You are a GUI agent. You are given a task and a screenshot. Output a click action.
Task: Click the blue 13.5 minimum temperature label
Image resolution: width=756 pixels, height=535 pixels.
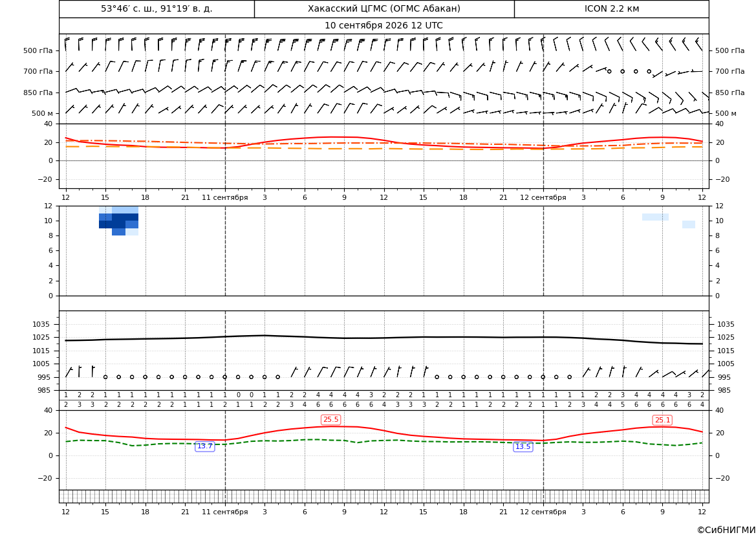point(523,447)
